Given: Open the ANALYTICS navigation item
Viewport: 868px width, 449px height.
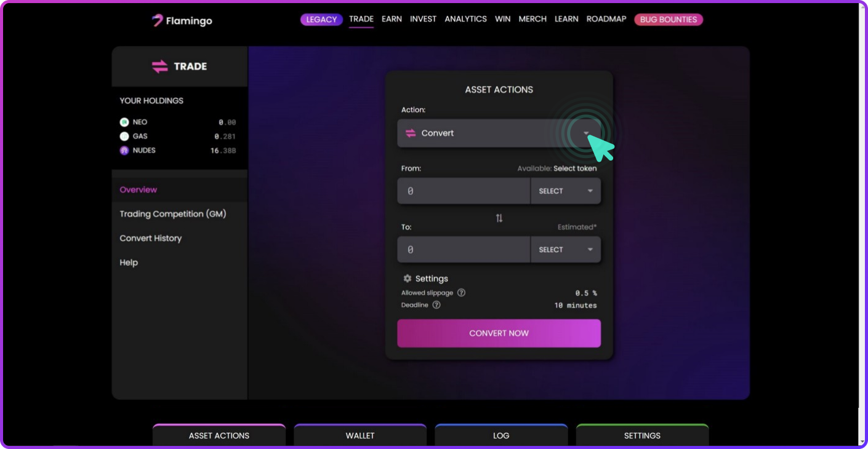Looking at the screenshot, I should [x=466, y=19].
